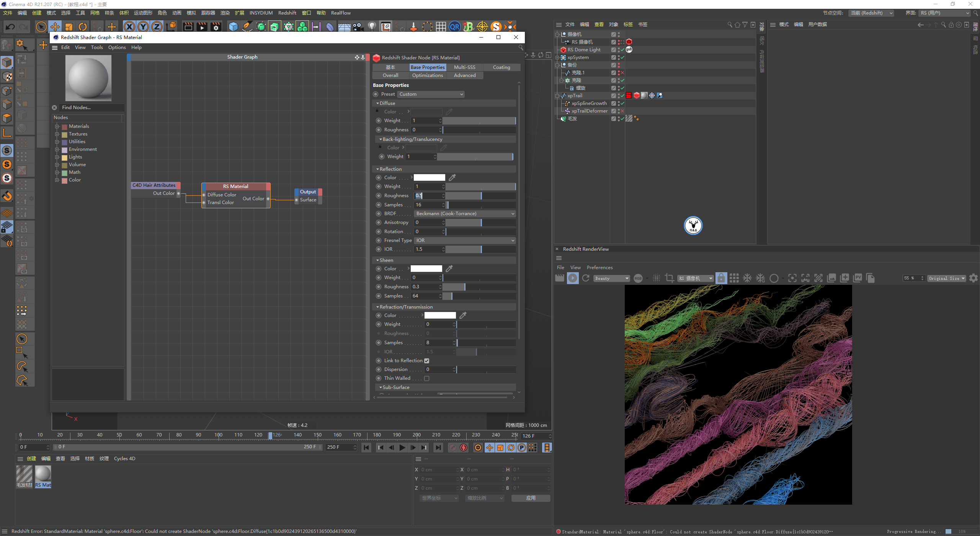
Task: Click the crop region icon in RenderView
Action: 669,278
